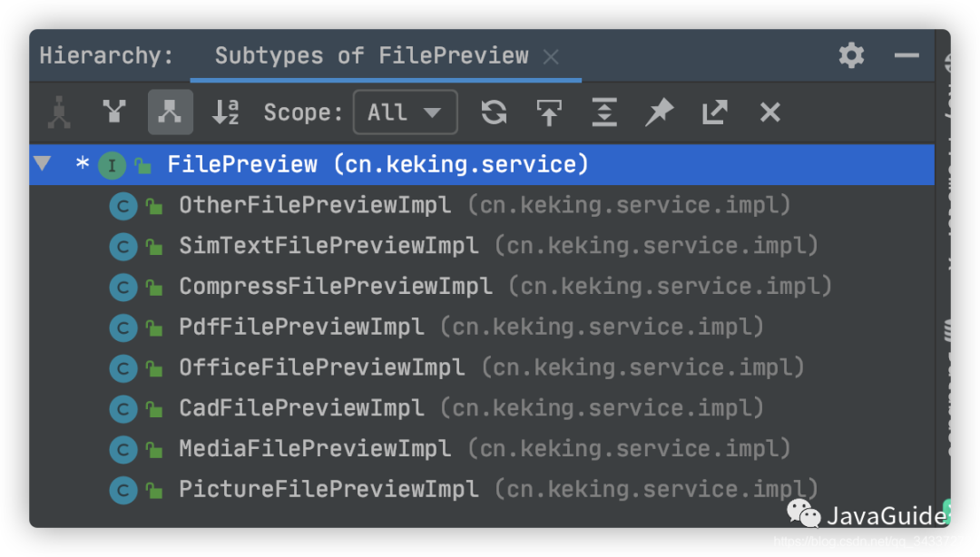980x557 pixels.
Task: Close the Subtypes of FilePreview tab
Action: [x=551, y=56]
